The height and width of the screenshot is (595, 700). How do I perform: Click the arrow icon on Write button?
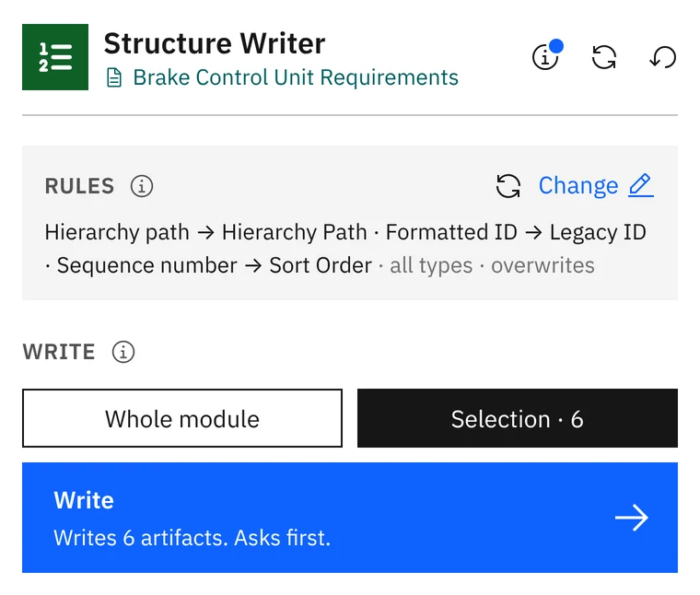pyautogui.click(x=632, y=518)
